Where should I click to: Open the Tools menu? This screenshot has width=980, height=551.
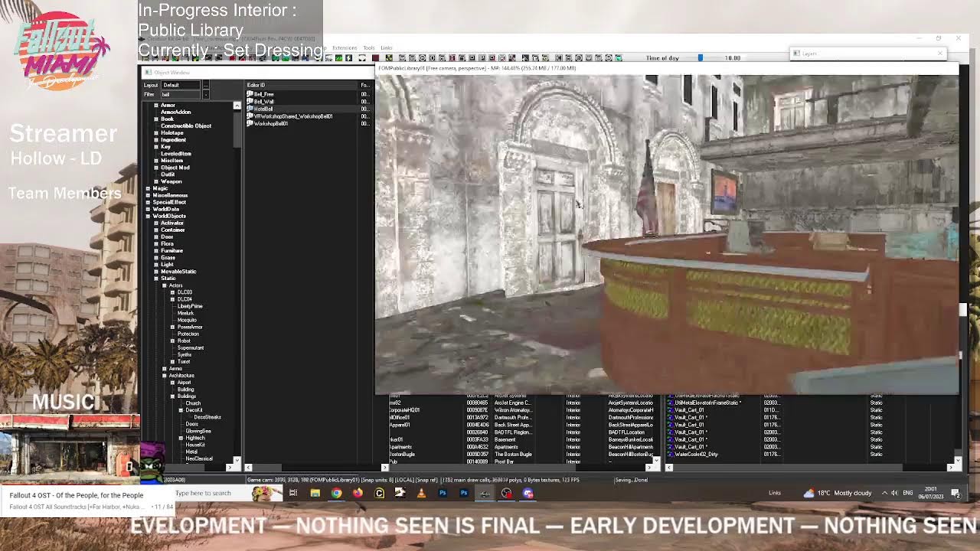[x=369, y=47]
